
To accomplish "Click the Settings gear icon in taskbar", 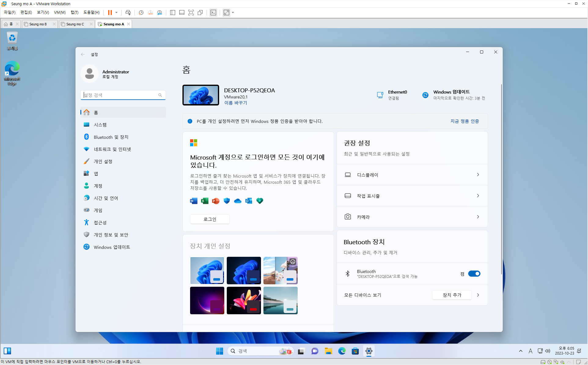I will pos(369,351).
